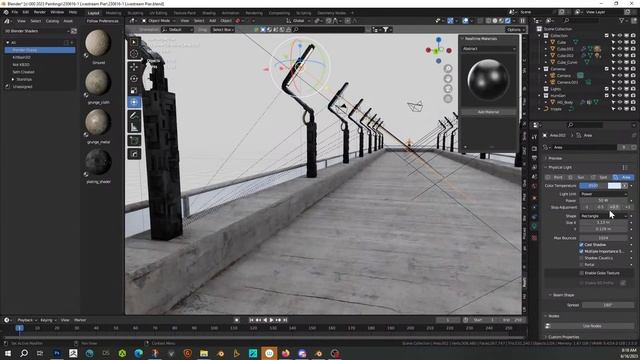Switch to the Modeling workspace tab

pos(113,13)
